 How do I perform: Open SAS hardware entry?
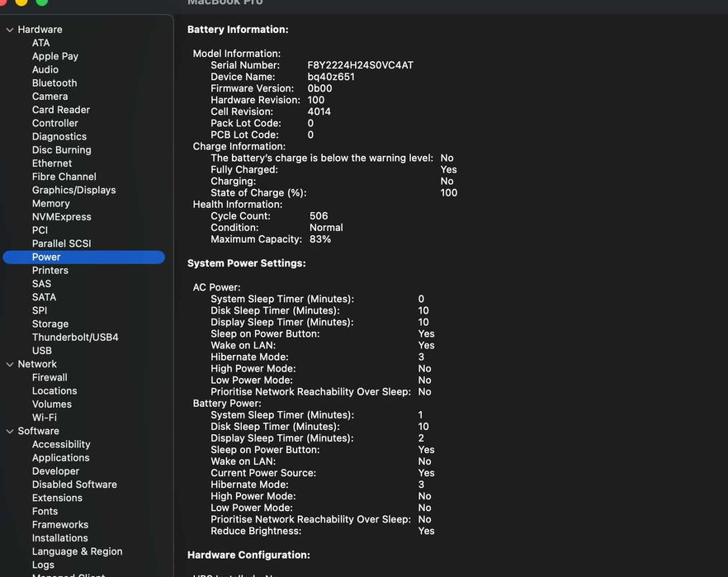[x=41, y=284]
